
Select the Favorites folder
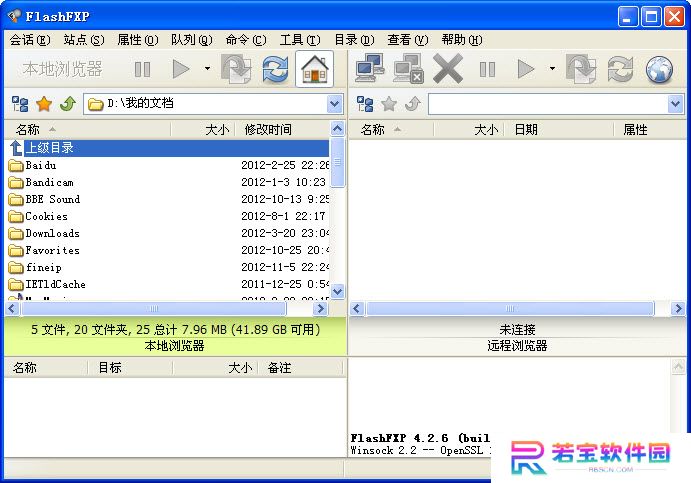(167, 250)
